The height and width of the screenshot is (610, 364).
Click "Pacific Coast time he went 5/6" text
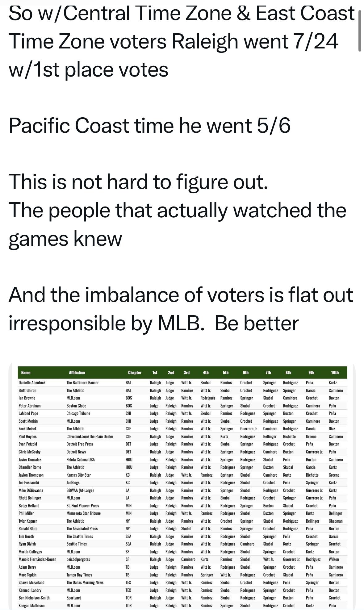149,126
